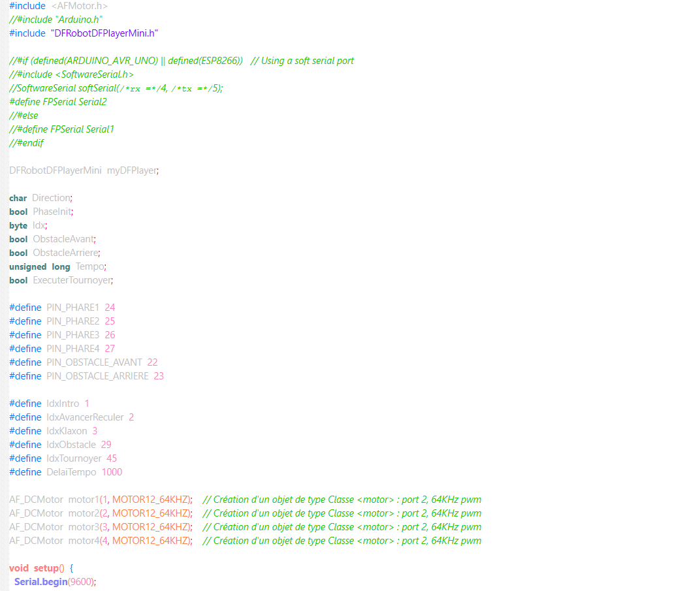The image size is (700, 591).
Task: Click the ObstacleAvant variable declaration
Action: tap(64, 239)
